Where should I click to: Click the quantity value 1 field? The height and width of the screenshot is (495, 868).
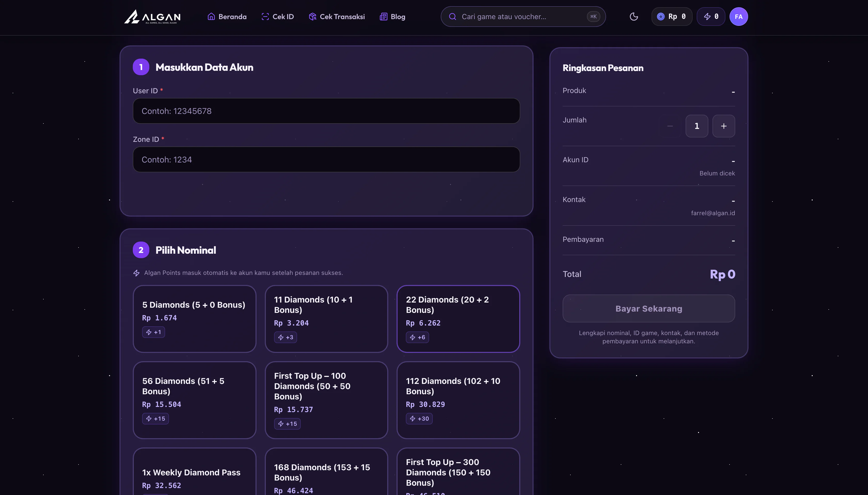click(x=697, y=126)
